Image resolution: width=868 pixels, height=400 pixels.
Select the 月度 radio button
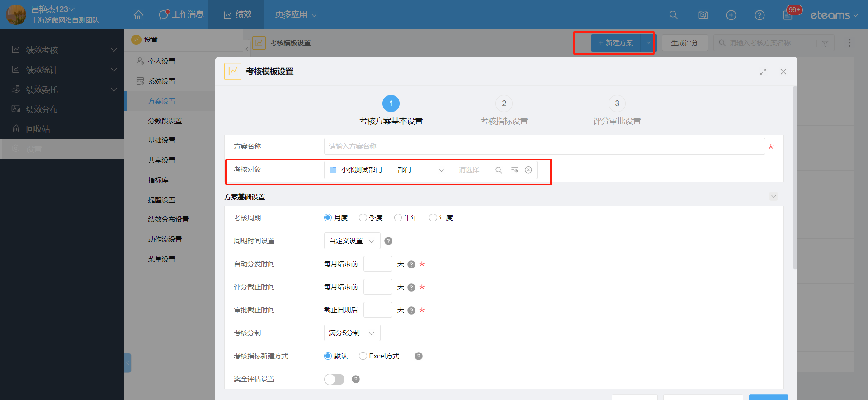(328, 217)
